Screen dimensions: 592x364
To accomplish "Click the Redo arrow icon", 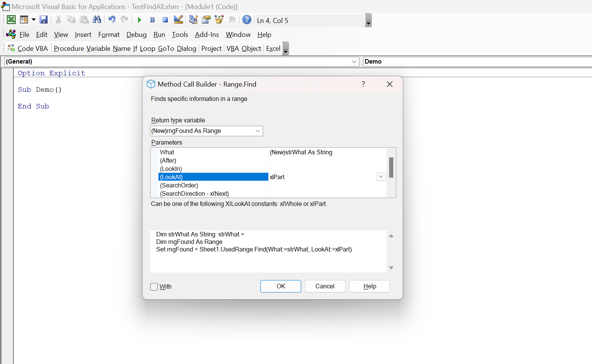I will pos(125,20).
